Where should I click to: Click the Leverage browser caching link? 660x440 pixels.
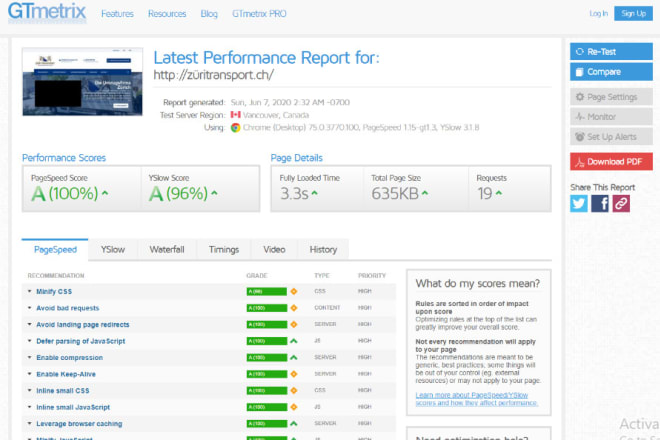(79, 424)
